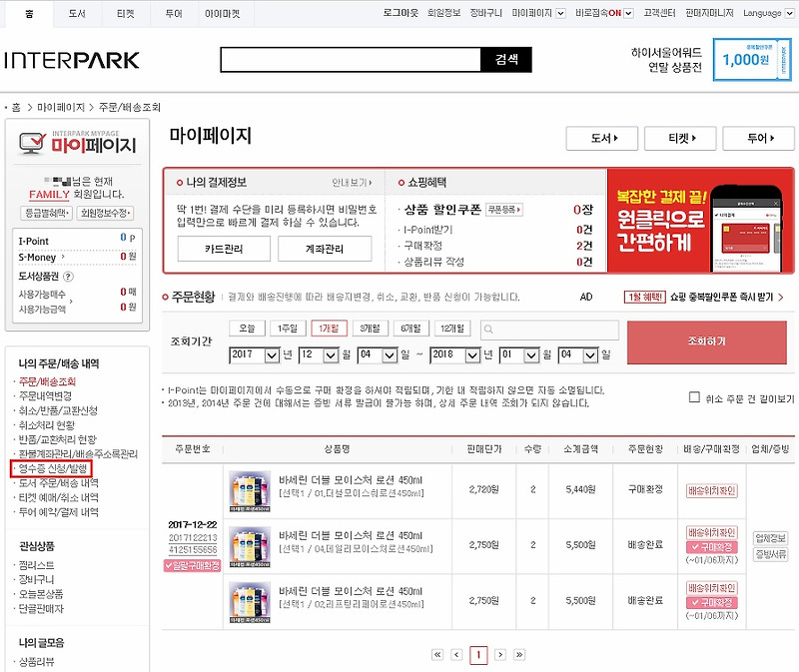The height and width of the screenshot is (672, 799).
Task: Click the 도서 shortcut button beside 마이페이지
Action: pos(602,138)
